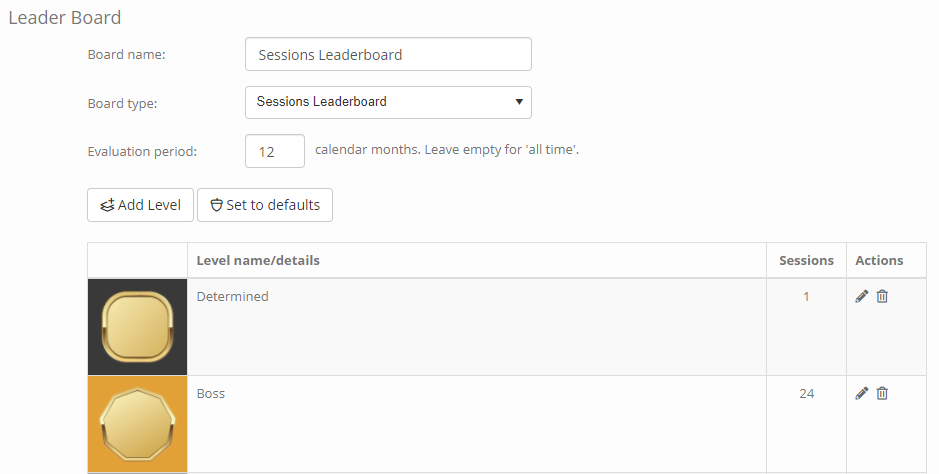Click the Level name/details column header
The image size is (939, 474).
(258, 260)
